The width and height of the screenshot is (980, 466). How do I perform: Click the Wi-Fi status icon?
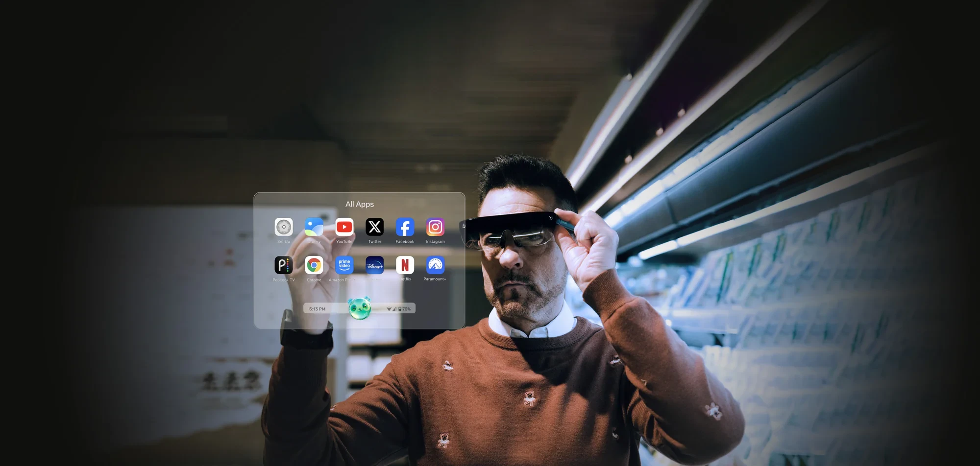click(389, 309)
